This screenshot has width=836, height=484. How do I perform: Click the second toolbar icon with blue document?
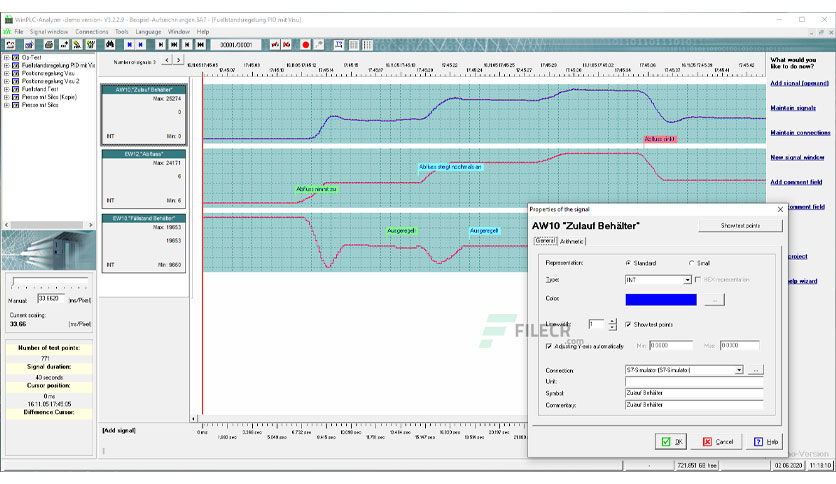coord(29,45)
